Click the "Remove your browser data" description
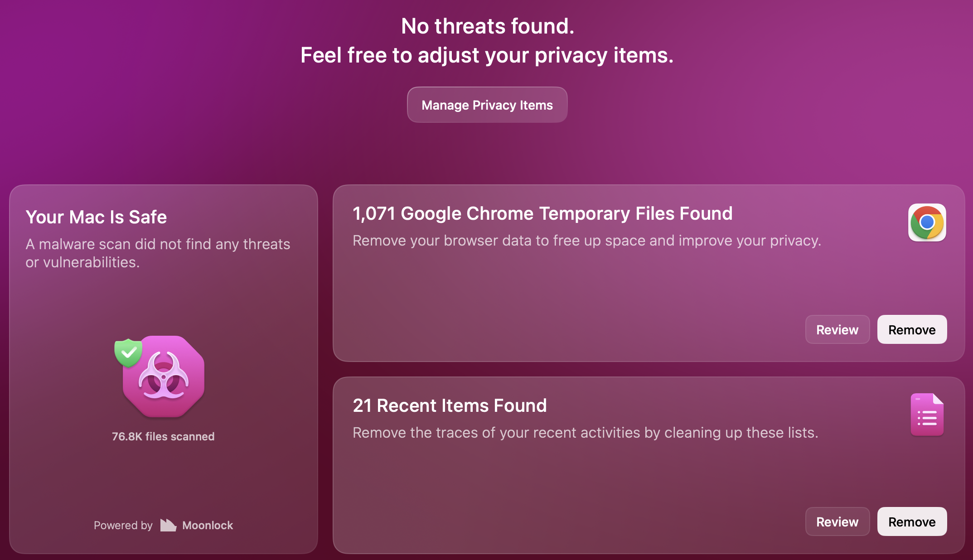Viewport: 973px width, 560px height. tap(587, 241)
